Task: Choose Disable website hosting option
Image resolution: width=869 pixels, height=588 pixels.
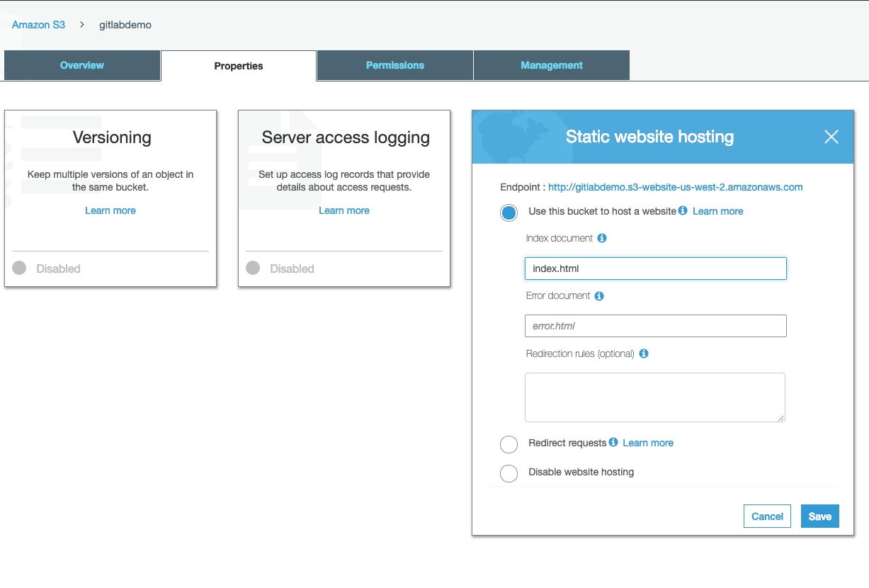Action: (509, 473)
